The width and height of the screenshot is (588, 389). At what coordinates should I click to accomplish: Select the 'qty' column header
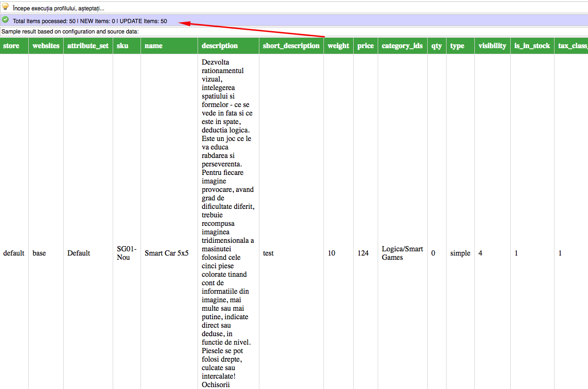point(437,46)
